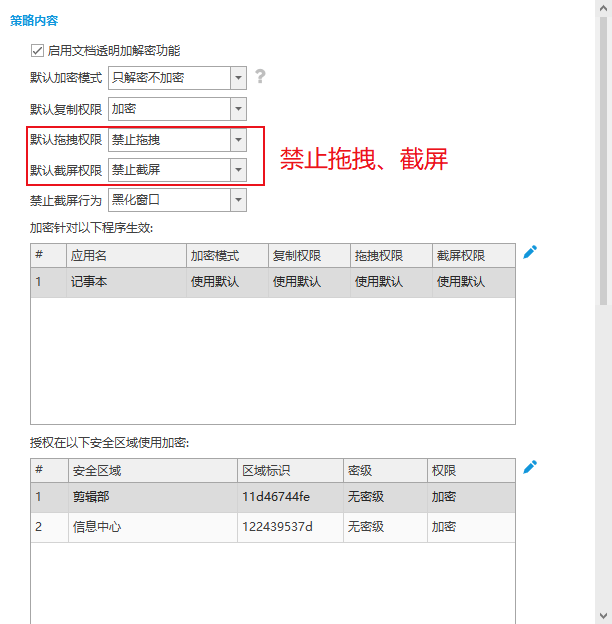Open the 默认拖拽权限 dropdown
The image size is (612, 624).
[x=238, y=140]
